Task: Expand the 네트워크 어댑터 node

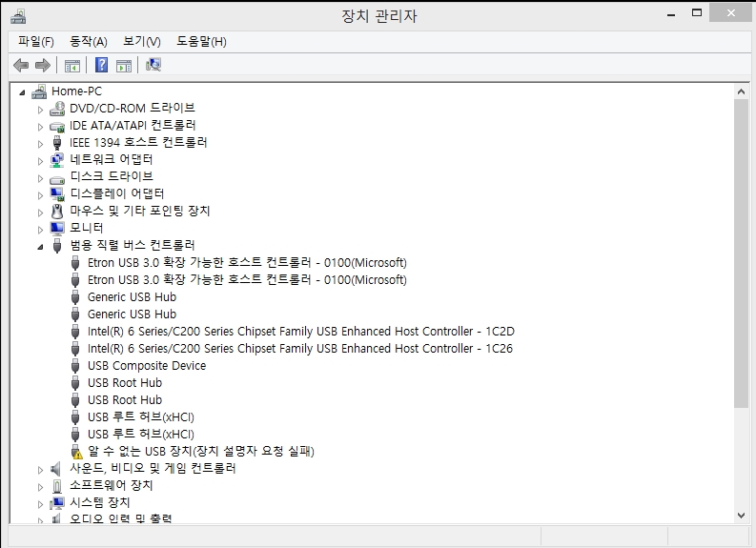Action: click(40, 161)
